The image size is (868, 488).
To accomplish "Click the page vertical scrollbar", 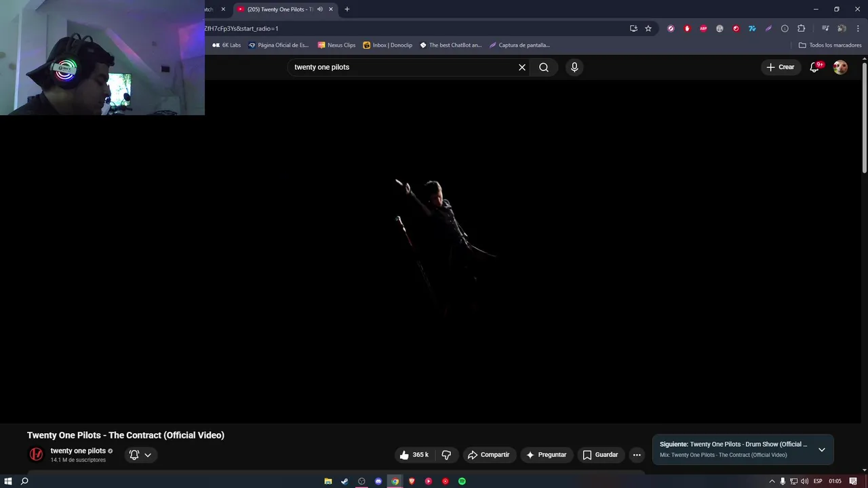I will pyautogui.click(x=865, y=117).
